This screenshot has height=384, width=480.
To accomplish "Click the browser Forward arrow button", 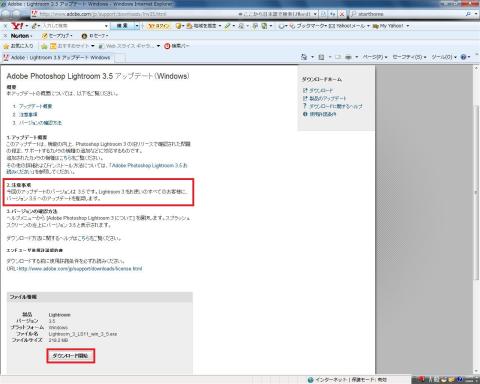I will (x=16, y=14).
